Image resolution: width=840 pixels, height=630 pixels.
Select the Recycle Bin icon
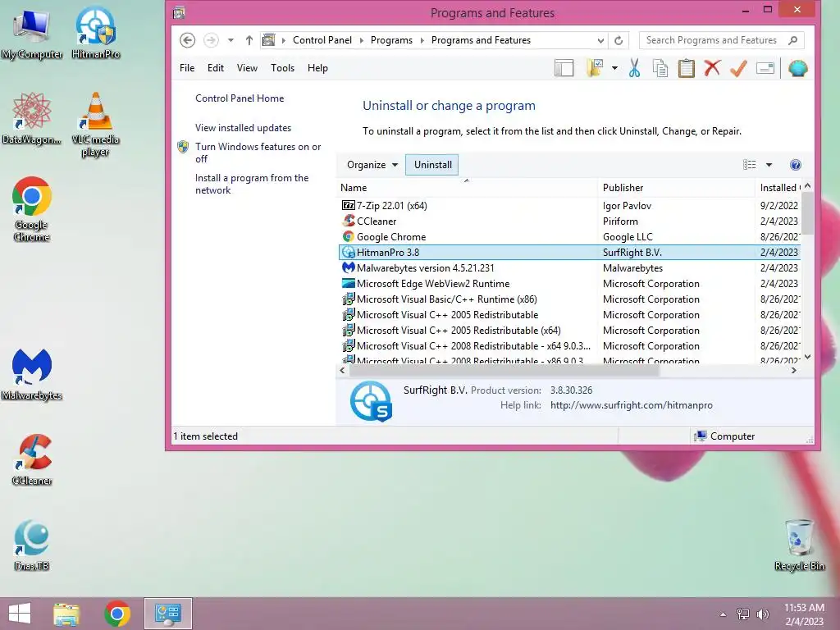(799, 545)
